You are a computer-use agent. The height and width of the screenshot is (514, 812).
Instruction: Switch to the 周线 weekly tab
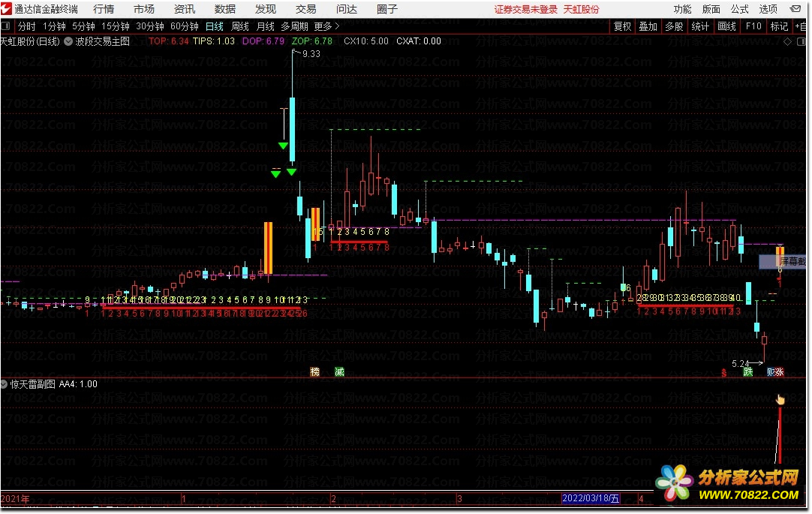pyautogui.click(x=239, y=26)
